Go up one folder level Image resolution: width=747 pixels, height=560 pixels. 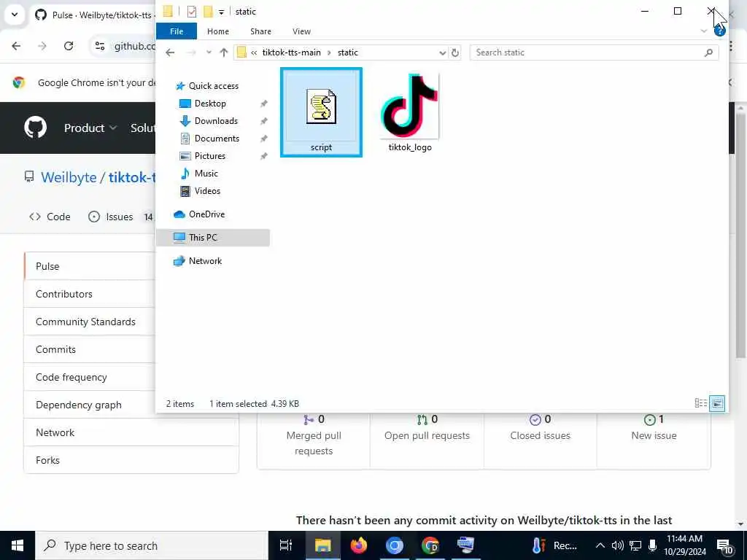tap(223, 52)
